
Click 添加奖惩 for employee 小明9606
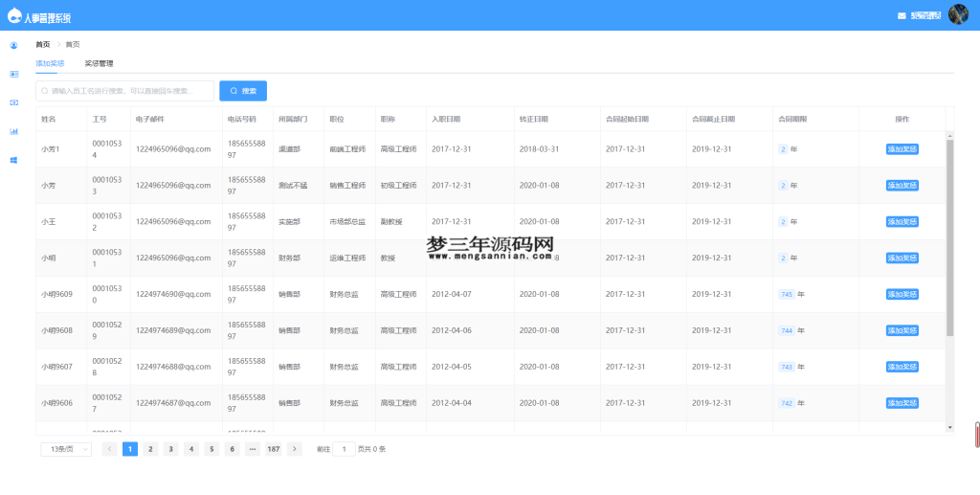tap(902, 403)
